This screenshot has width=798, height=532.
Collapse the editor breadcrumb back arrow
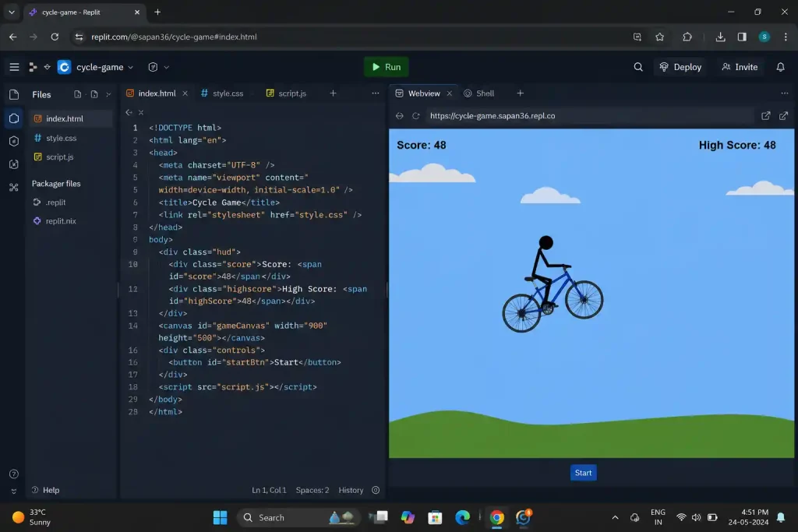click(129, 112)
